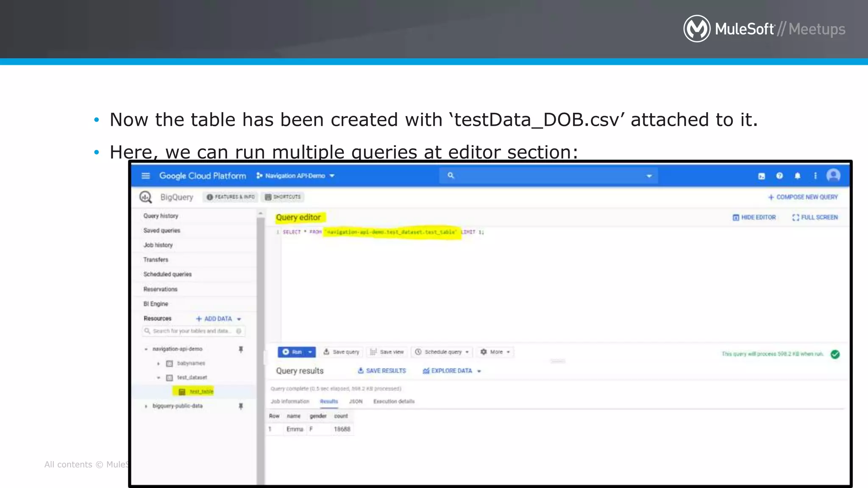Viewport: 868px width, 488px height.
Task: Click the Google Cloud Platform logo text
Action: pos(203,176)
